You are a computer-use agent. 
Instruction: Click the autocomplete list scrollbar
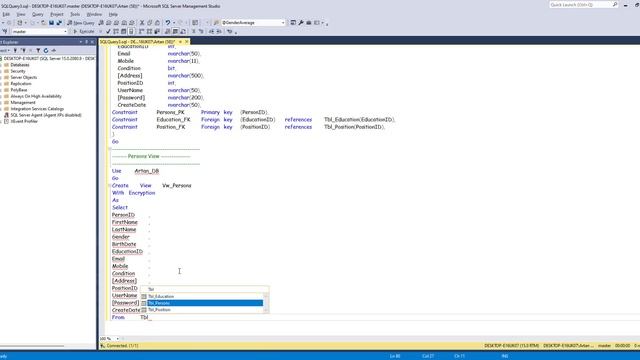pyautogui.click(x=266, y=303)
